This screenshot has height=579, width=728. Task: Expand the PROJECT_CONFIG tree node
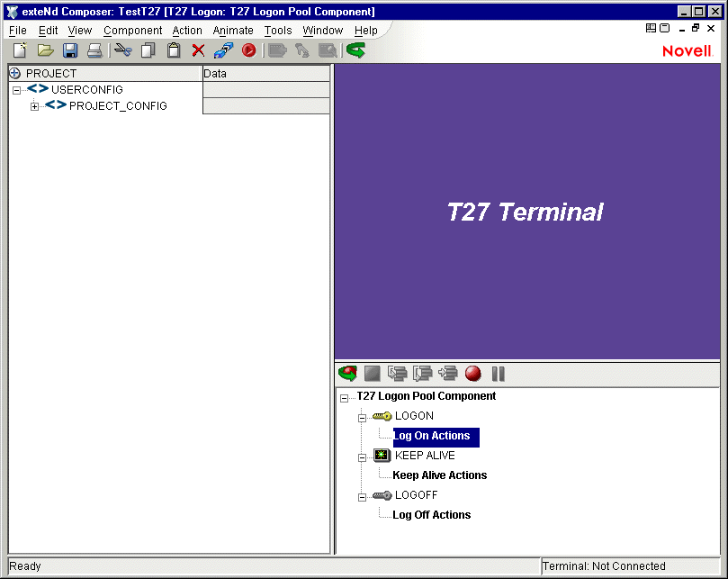tap(34, 107)
